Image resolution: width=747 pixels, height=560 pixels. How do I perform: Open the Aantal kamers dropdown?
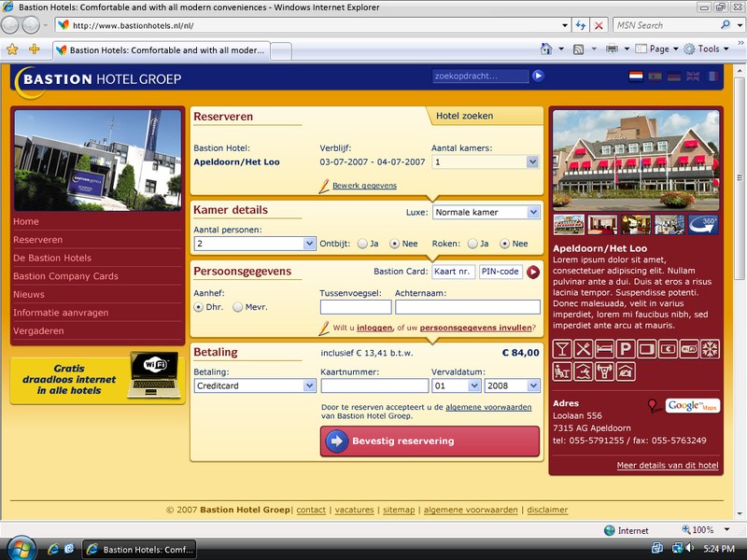pos(532,161)
